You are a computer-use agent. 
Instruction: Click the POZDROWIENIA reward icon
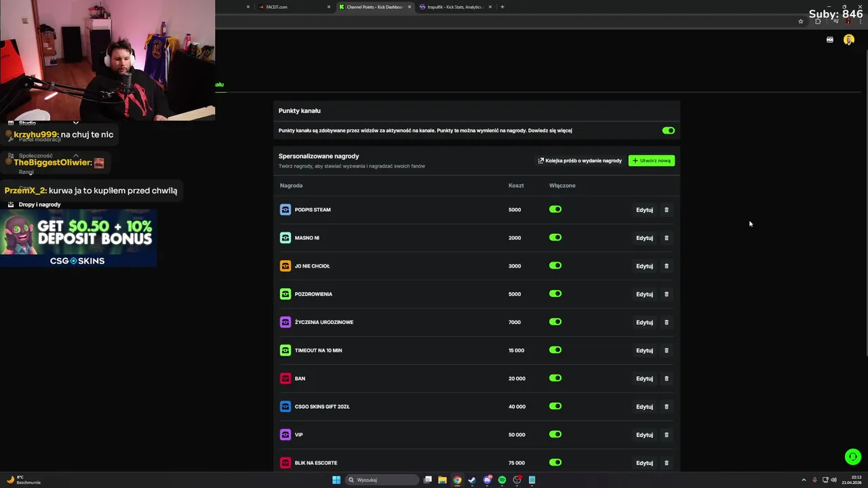(285, 294)
